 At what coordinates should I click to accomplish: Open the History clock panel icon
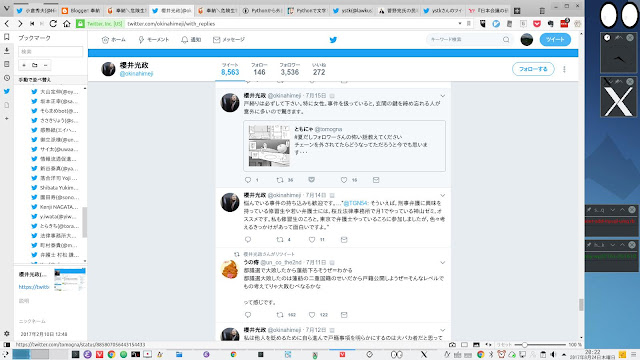[x=7, y=78]
